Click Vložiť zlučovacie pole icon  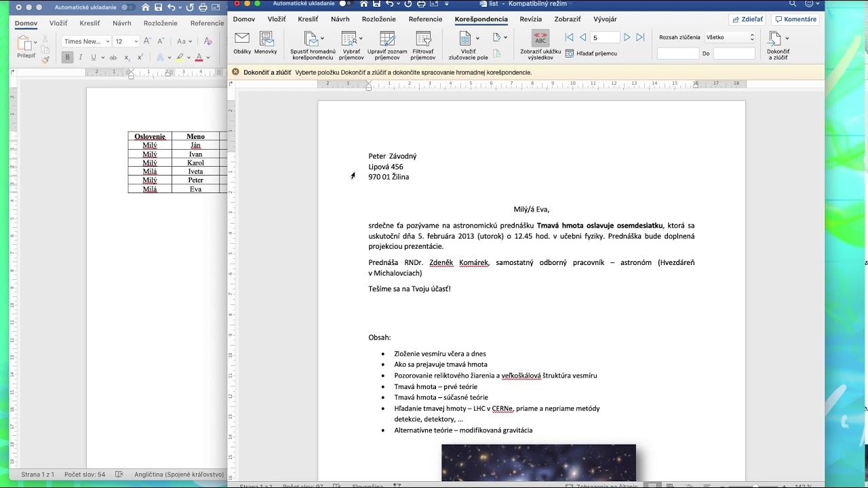tap(465, 38)
